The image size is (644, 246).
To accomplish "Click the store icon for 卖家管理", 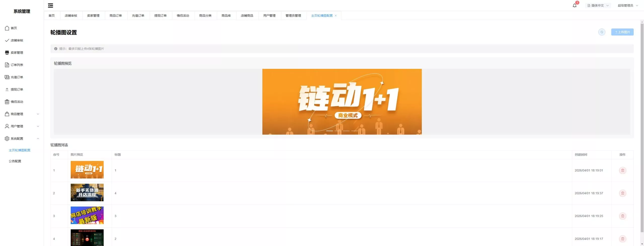I will click(7, 53).
